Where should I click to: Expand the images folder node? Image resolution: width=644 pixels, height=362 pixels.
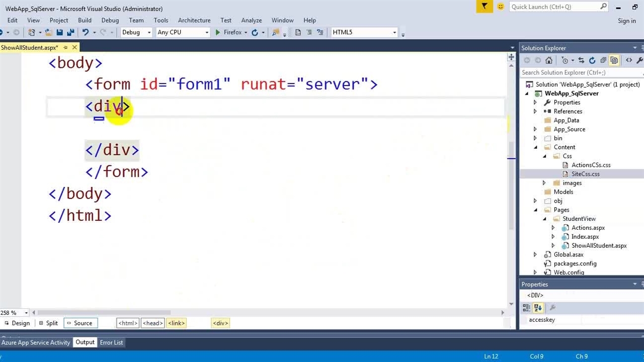[544, 183]
